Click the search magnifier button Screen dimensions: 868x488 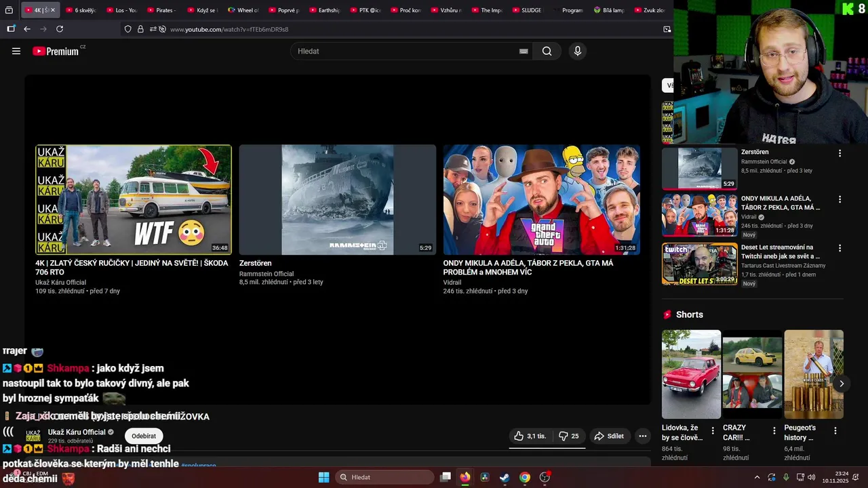point(547,51)
